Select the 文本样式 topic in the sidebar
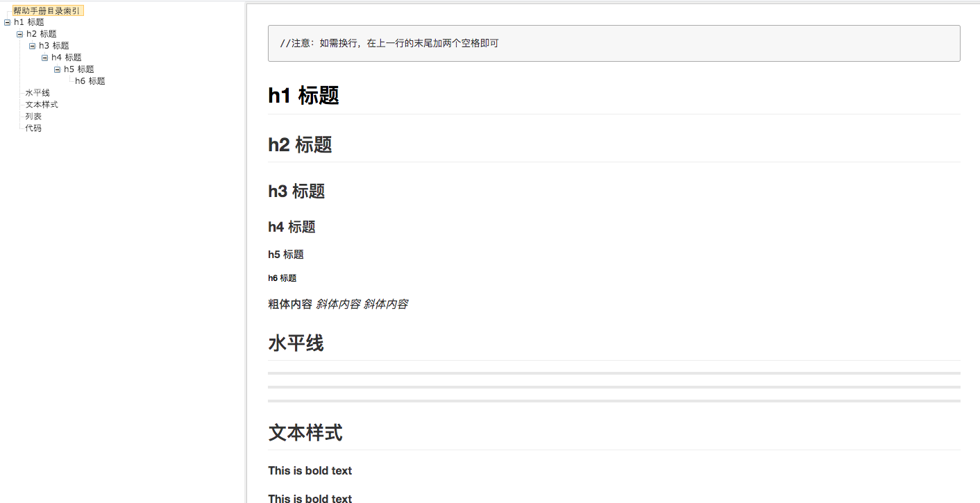Image resolution: width=980 pixels, height=503 pixels. pos(41,104)
